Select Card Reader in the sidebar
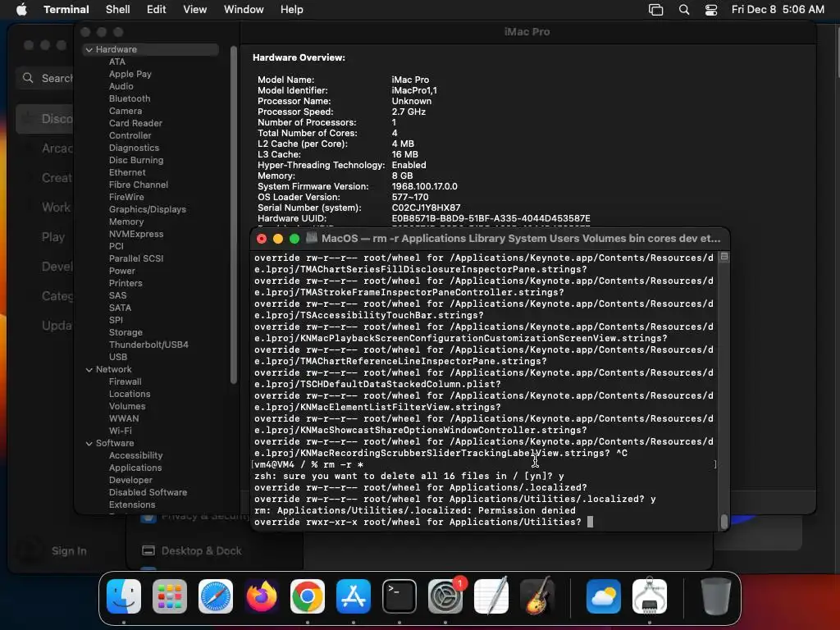 coord(135,123)
